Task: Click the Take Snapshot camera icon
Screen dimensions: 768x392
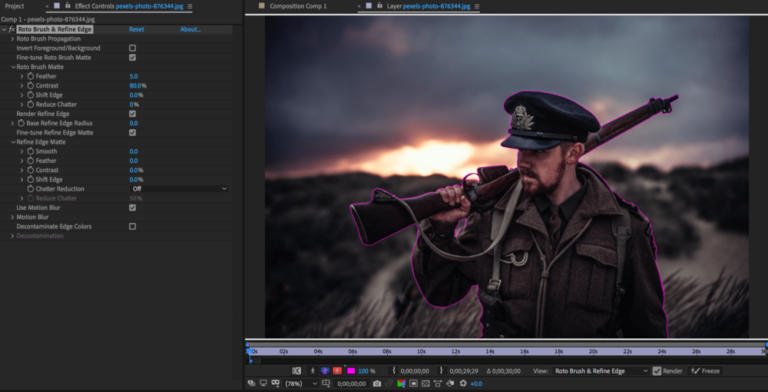Action: (377, 384)
